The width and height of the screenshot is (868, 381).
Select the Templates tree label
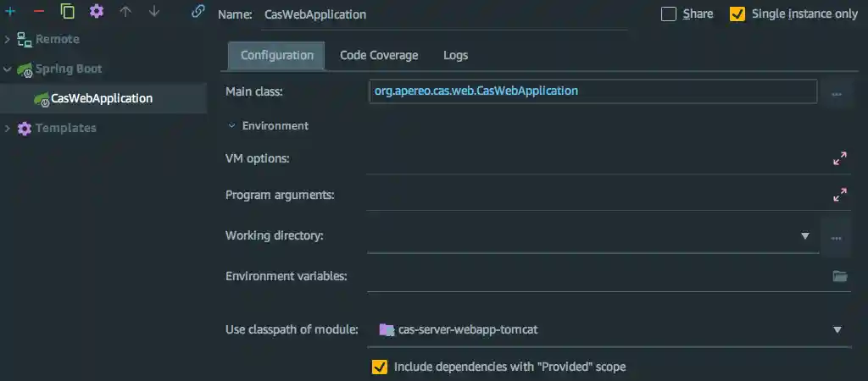(66, 129)
